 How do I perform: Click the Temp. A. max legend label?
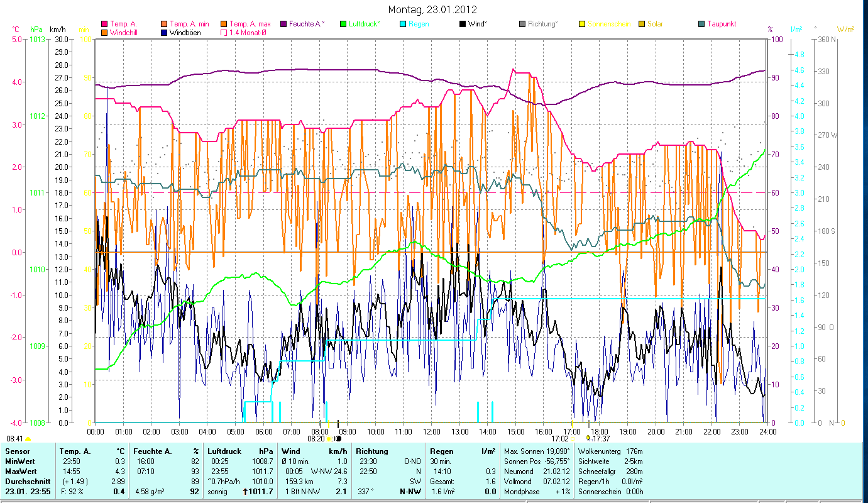point(250,24)
